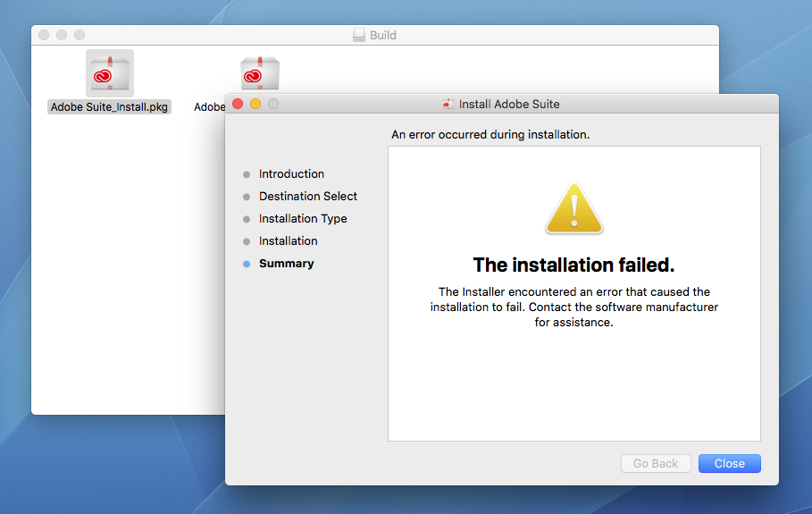The image size is (812, 514).
Task: Click the 'The installation failed.' heading
Action: click(x=573, y=265)
